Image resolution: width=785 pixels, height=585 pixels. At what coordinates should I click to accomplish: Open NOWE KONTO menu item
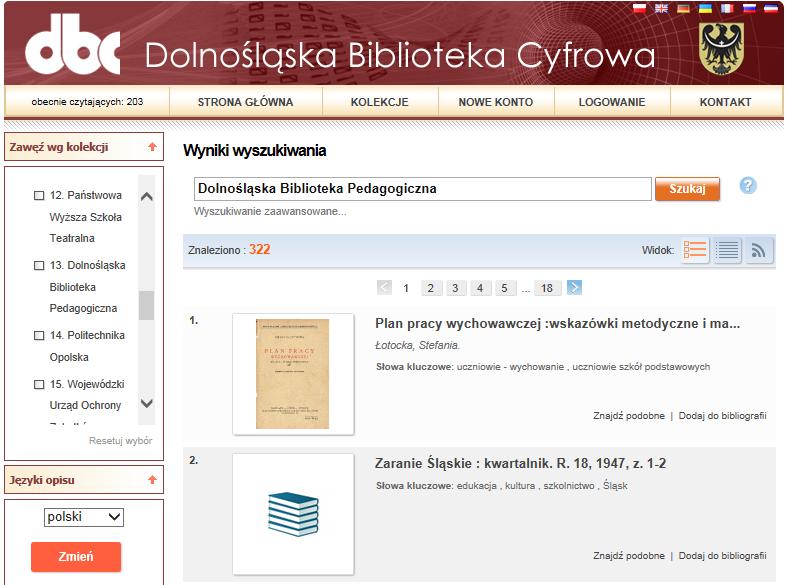[496, 102]
